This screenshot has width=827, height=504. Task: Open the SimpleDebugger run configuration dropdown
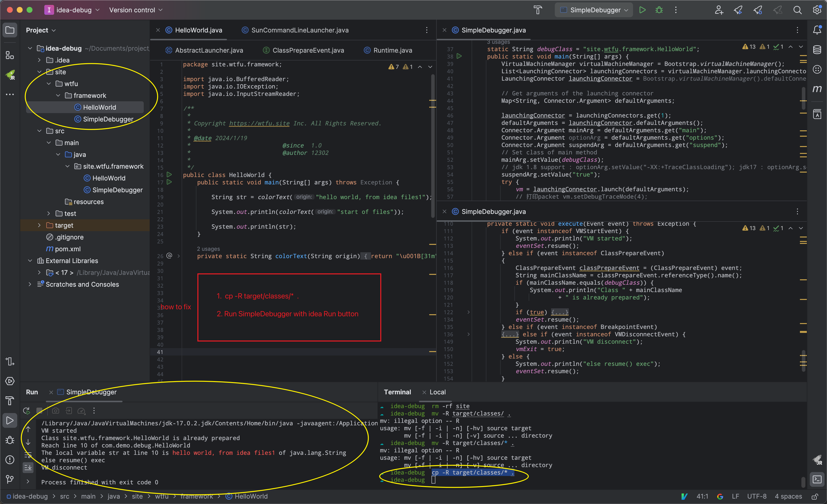[x=594, y=10]
